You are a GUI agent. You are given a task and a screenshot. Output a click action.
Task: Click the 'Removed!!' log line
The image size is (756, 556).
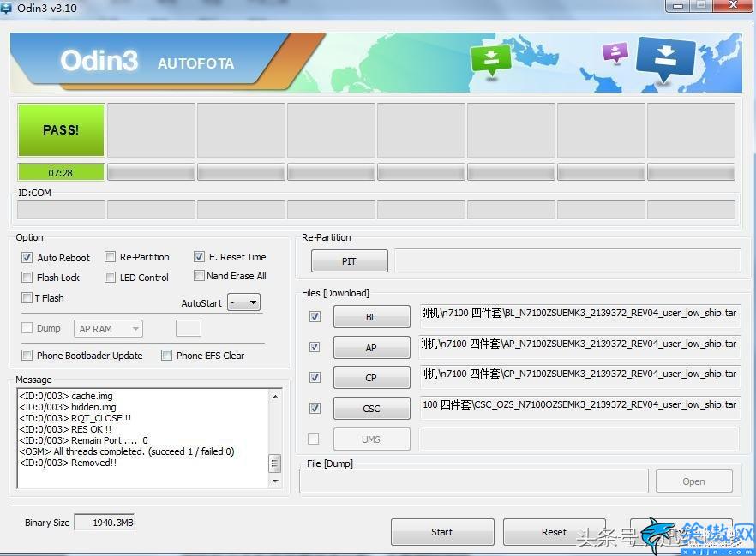68,463
